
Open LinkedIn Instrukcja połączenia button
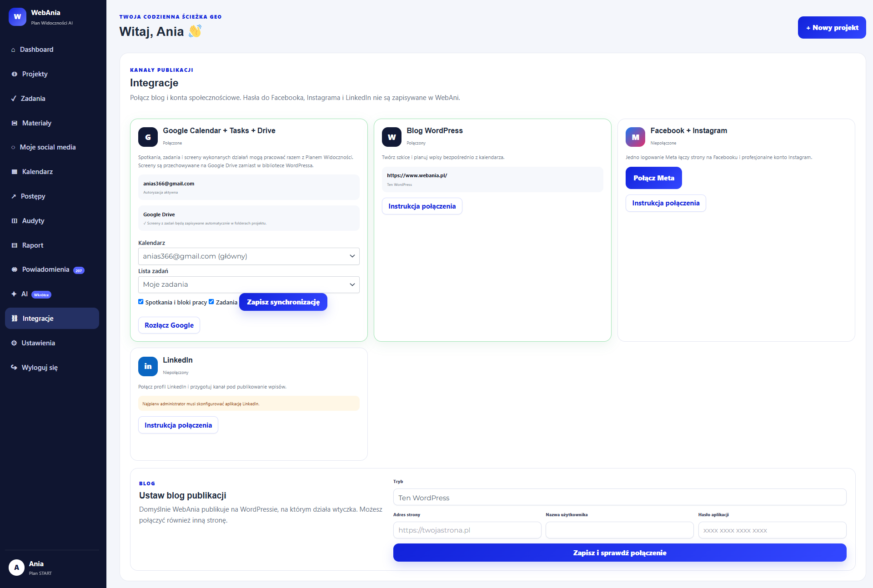click(x=178, y=425)
